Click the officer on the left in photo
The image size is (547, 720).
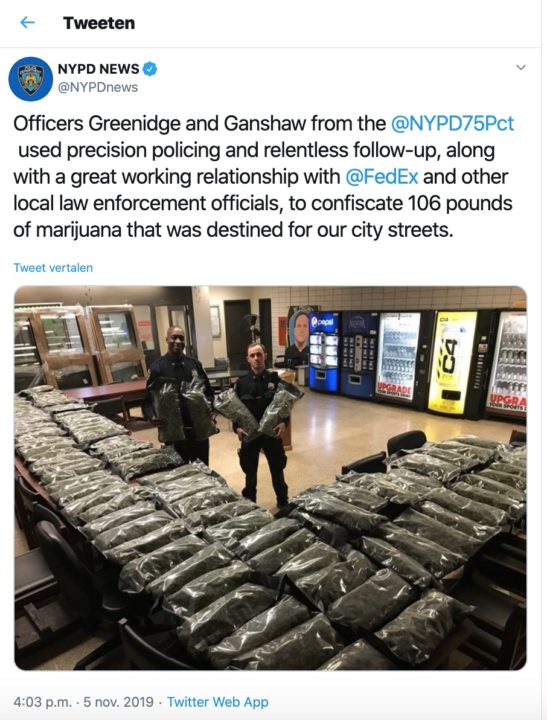[x=180, y=394]
